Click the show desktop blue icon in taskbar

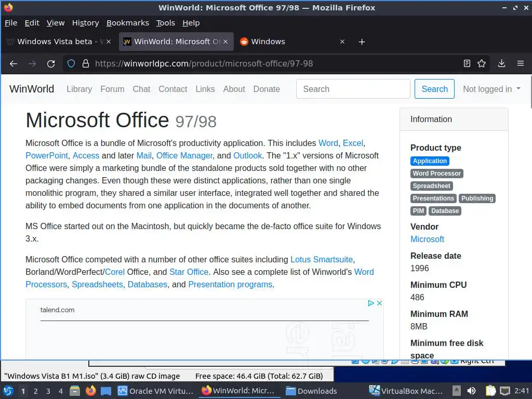pos(106,391)
